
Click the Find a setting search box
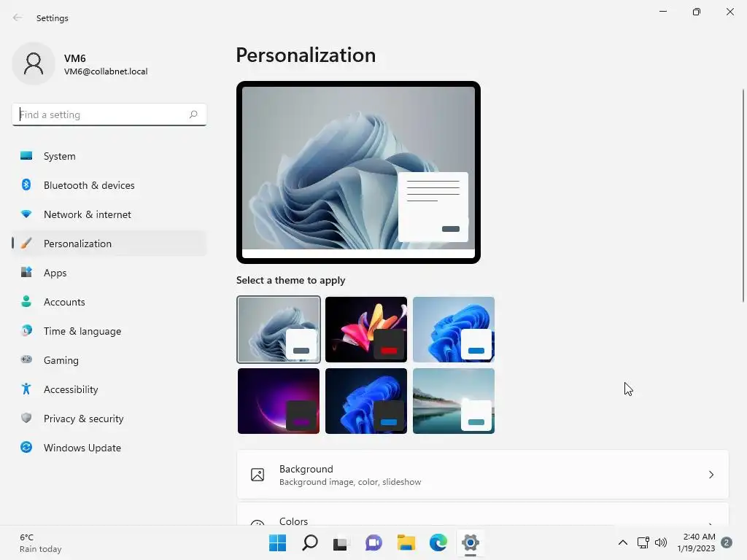pos(109,114)
